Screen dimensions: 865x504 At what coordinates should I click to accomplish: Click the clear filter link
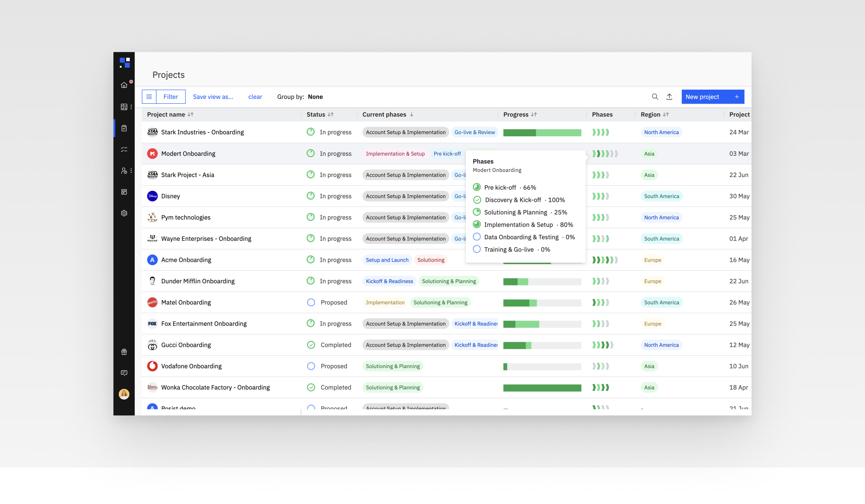[255, 97]
